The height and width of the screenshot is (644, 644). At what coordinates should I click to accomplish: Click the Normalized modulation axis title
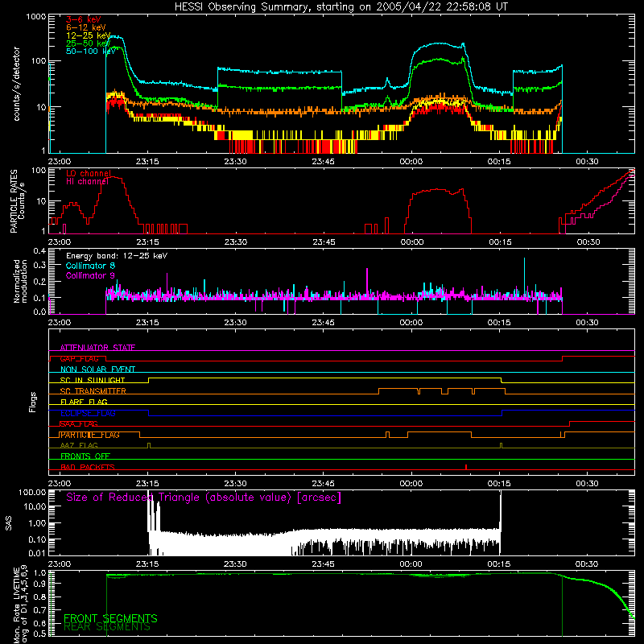point(21,282)
